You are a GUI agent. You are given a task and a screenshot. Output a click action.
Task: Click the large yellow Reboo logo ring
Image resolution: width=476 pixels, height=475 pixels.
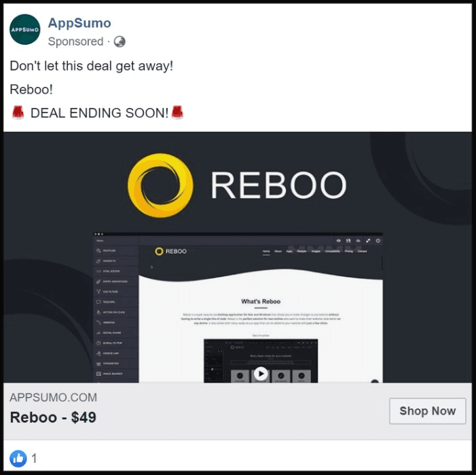(160, 185)
